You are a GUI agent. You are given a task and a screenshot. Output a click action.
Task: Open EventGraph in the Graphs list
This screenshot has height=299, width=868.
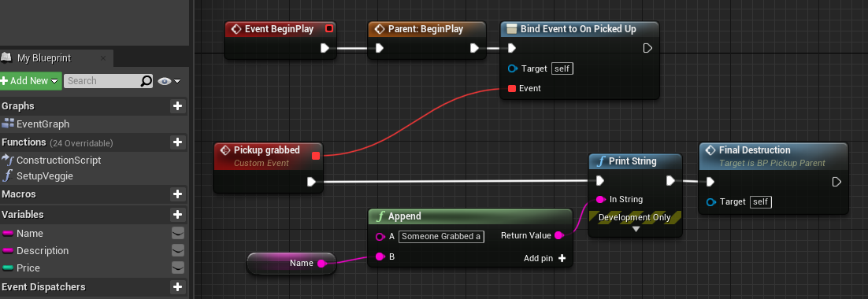[x=43, y=124]
